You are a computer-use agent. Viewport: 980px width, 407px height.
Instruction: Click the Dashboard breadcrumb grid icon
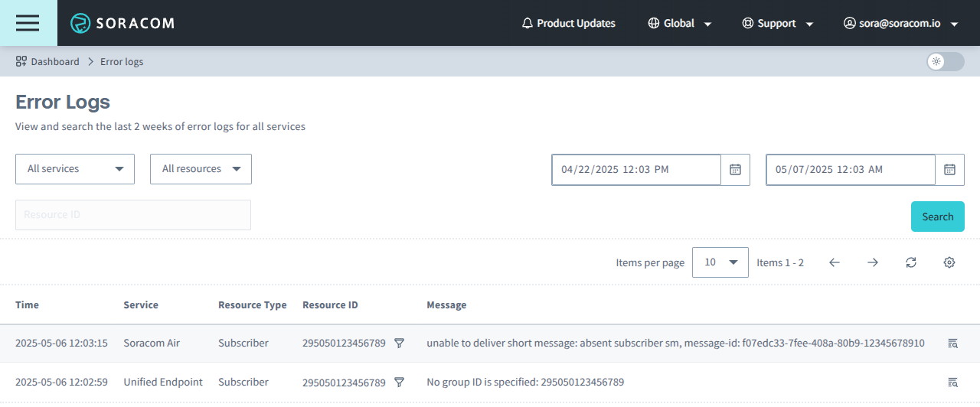click(21, 61)
